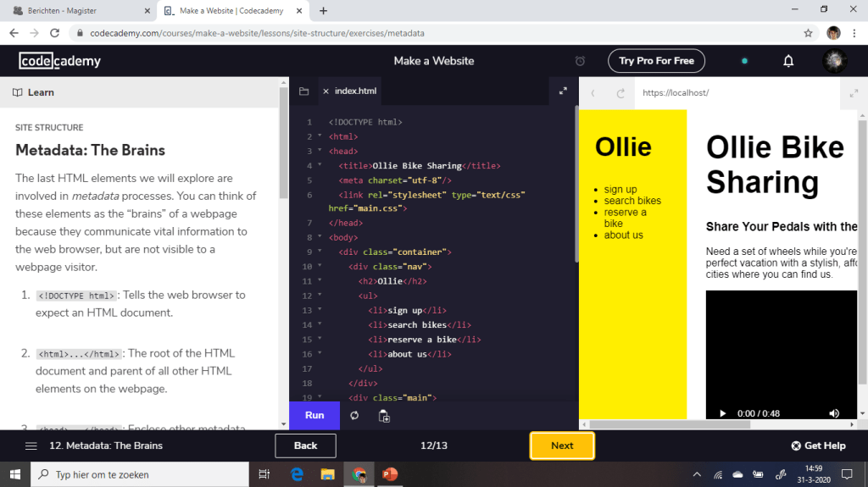Play the video in the preview pane
868x487 pixels.
click(x=722, y=413)
